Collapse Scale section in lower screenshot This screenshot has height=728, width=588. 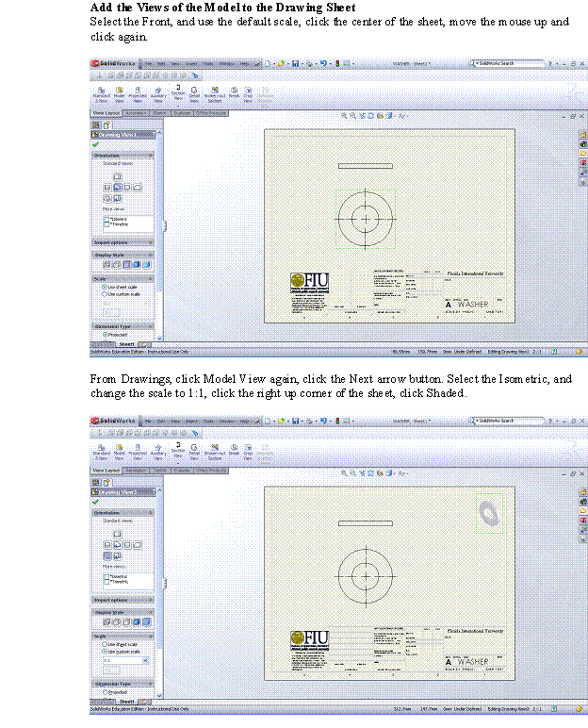click(x=151, y=637)
